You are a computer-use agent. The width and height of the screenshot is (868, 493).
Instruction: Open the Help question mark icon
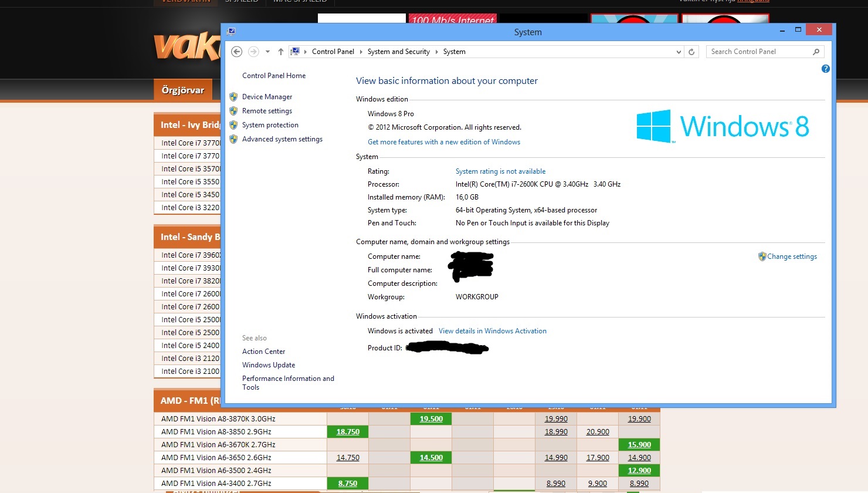coord(825,69)
